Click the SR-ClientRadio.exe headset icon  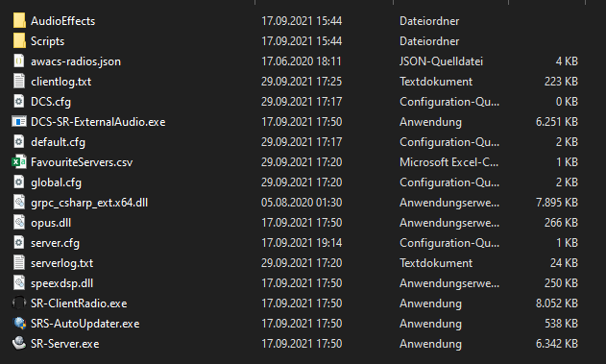[x=19, y=303]
